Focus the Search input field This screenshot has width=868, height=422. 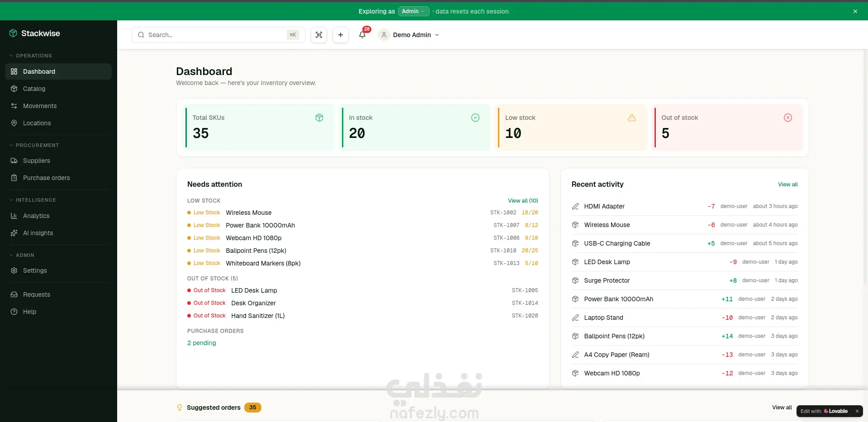click(x=218, y=35)
